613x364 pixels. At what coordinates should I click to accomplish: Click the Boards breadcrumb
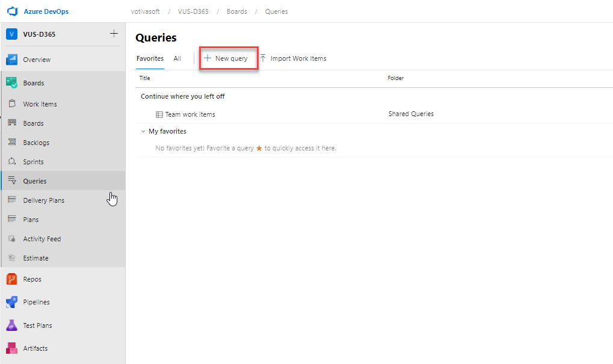237,11
